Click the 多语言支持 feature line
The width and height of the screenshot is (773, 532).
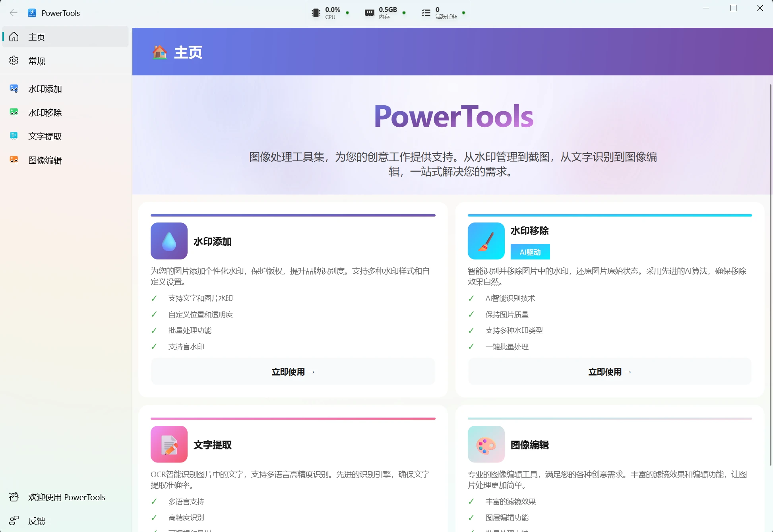(186, 501)
